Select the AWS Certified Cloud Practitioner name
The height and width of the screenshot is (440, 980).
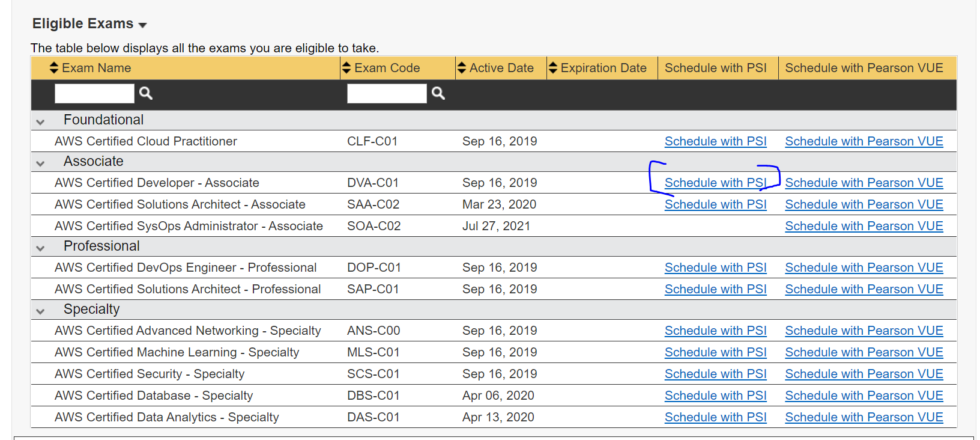pos(146,141)
